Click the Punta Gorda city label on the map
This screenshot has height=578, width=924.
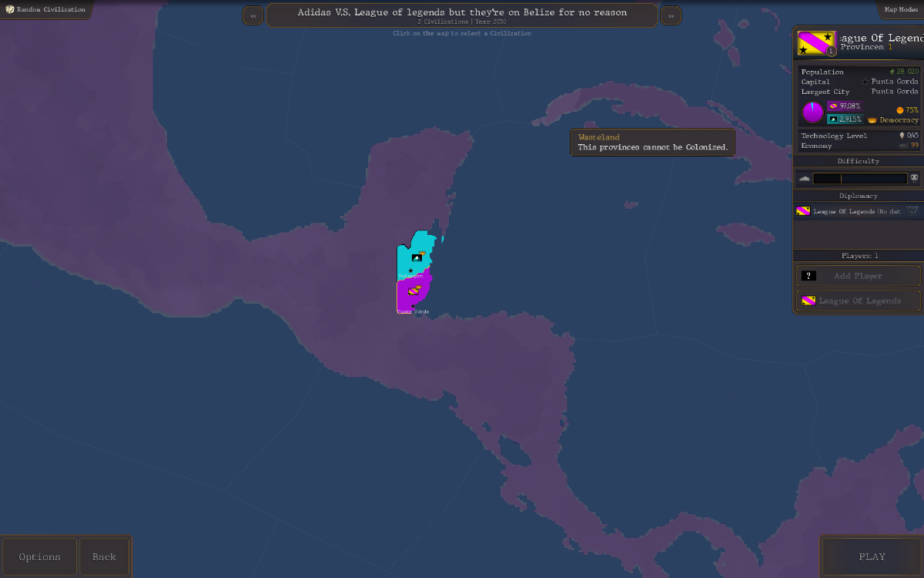click(x=413, y=311)
